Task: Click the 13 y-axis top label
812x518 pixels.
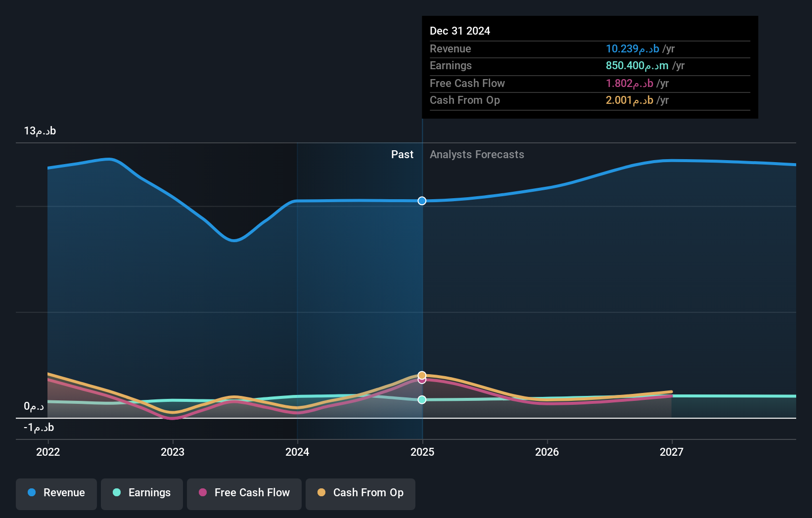Action: tap(40, 130)
